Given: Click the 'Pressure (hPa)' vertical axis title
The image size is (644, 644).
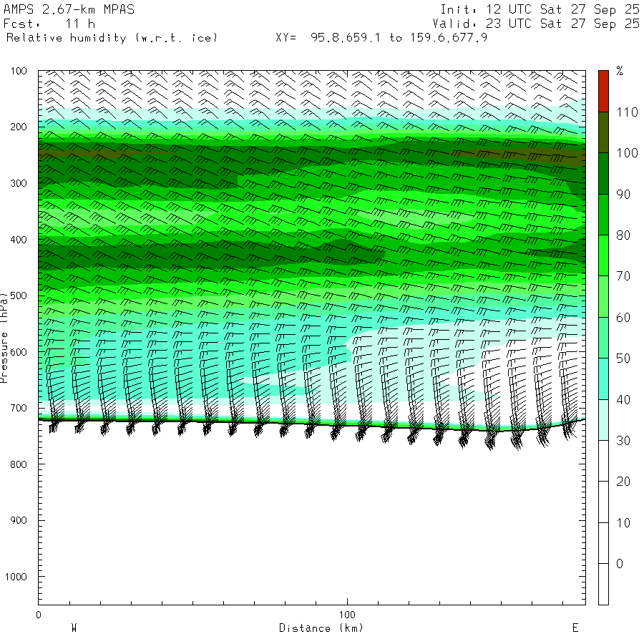Looking at the screenshot, I should pos(4,338).
